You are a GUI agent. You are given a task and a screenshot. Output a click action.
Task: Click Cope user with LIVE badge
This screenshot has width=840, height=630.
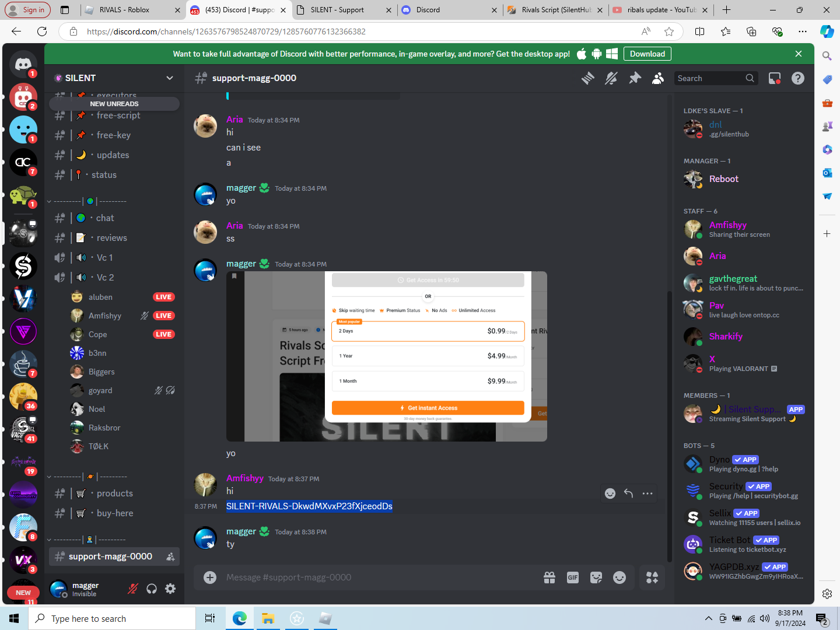[x=97, y=335]
